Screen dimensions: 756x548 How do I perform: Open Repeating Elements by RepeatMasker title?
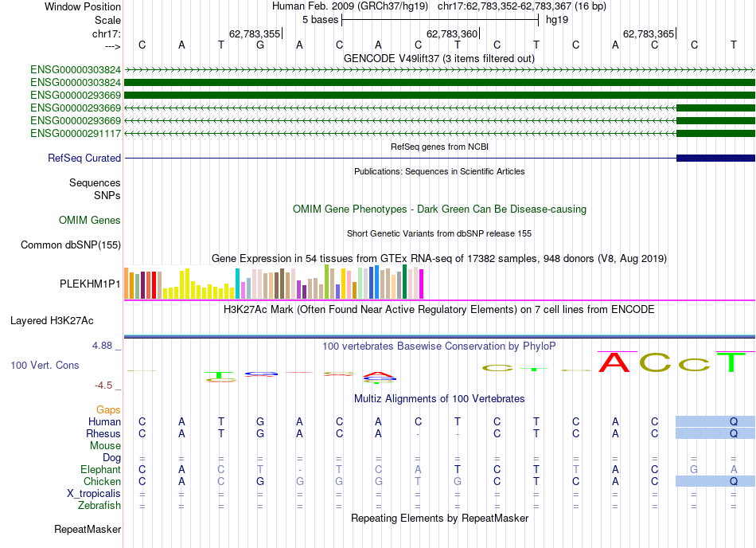tap(439, 518)
